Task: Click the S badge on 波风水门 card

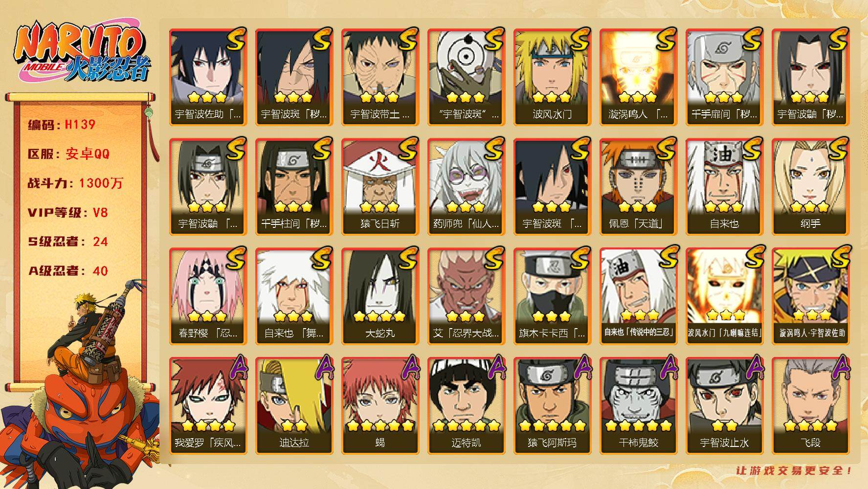Action: (580, 39)
